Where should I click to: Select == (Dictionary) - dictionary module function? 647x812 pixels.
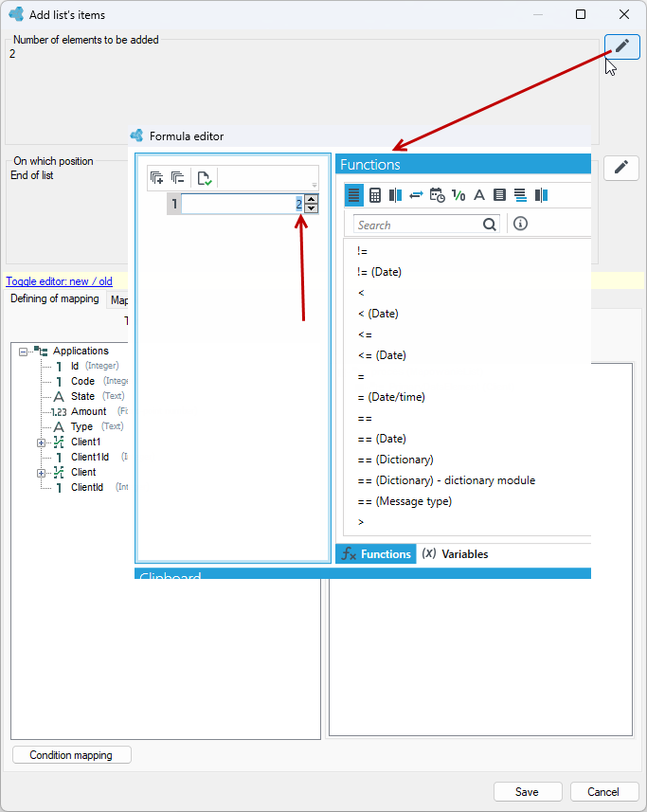click(x=447, y=480)
